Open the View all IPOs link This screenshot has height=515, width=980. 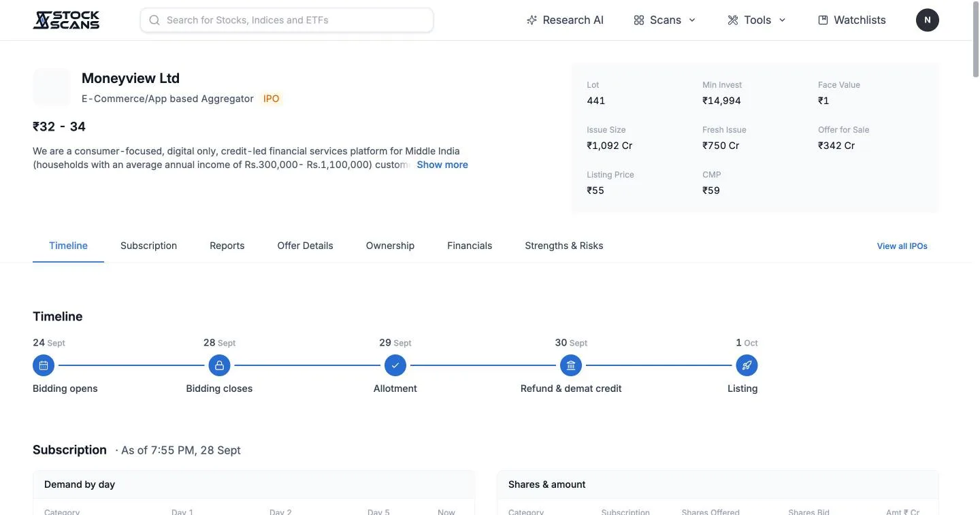point(902,246)
